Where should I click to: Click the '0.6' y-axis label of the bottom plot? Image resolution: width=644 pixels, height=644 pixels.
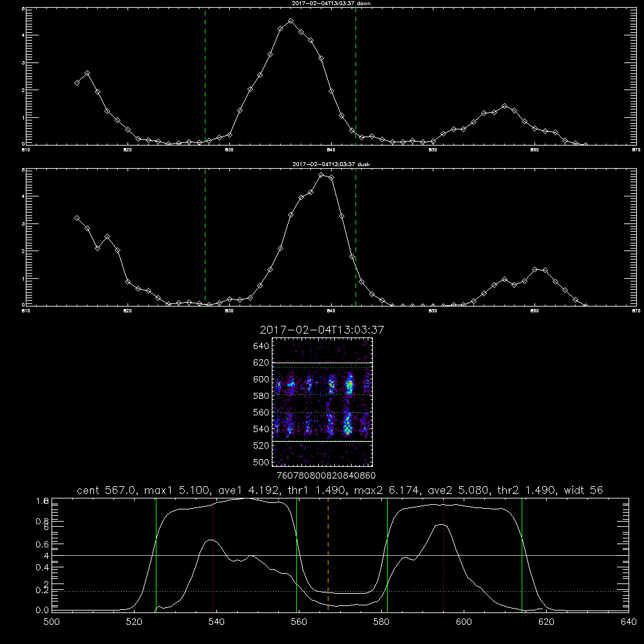[x=43, y=544]
